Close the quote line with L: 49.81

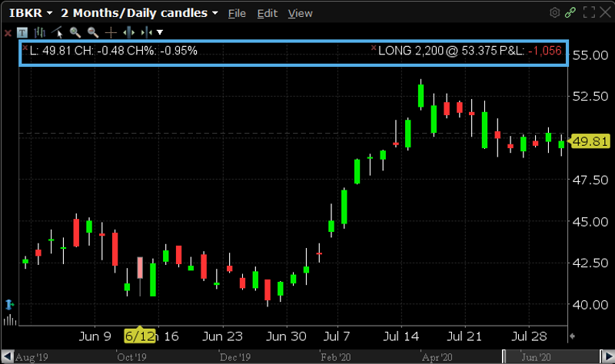pyautogui.click(x=25, y=48)
